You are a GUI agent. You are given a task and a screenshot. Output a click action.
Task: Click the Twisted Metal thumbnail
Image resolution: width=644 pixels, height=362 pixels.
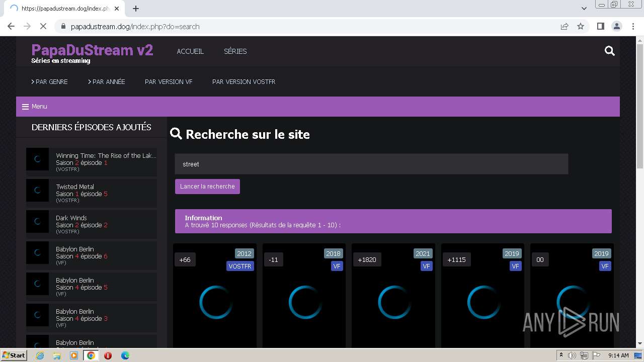pyautogui.click(x=37, y=190)
